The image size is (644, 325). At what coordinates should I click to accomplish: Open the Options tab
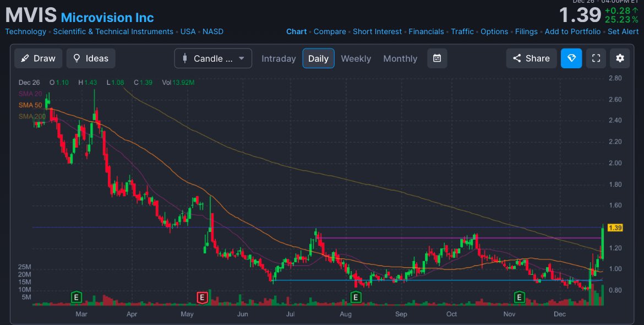click(x=494, y=31)
